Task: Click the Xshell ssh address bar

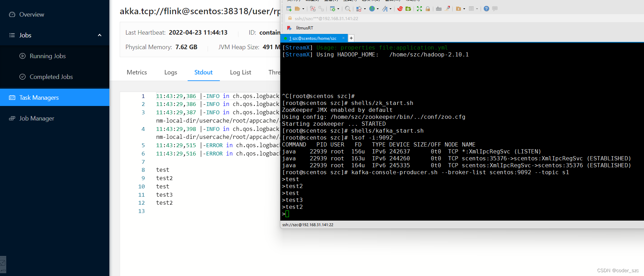Action: (464, 18)
